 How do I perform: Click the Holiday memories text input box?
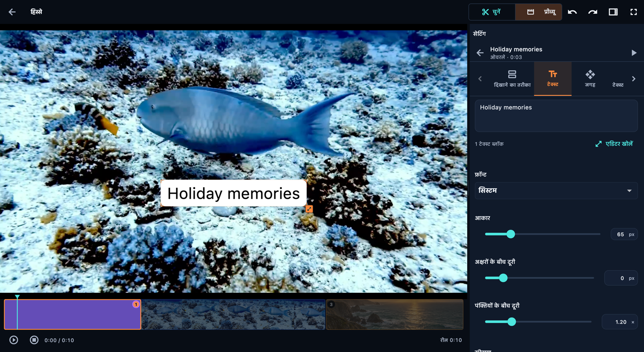(x=556, y=116)
